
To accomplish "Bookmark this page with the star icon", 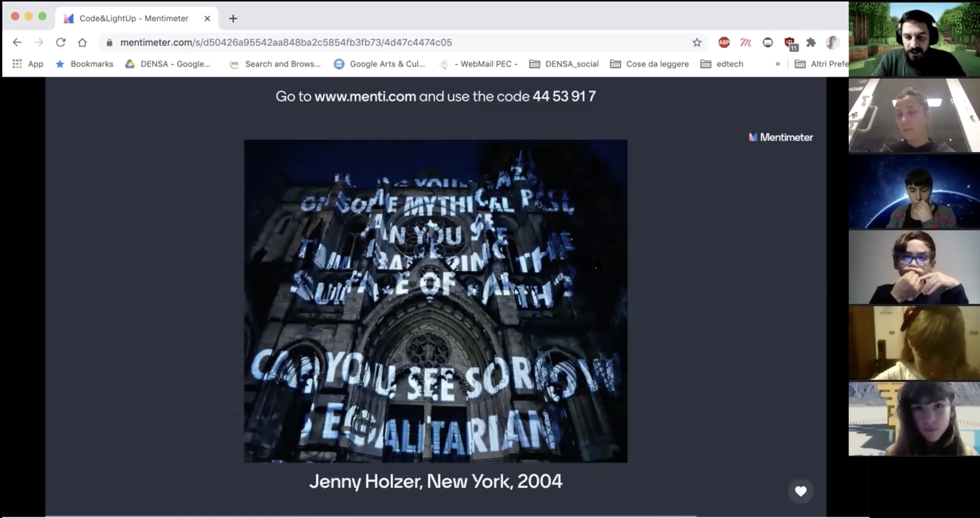I will (x=697, y=42).
